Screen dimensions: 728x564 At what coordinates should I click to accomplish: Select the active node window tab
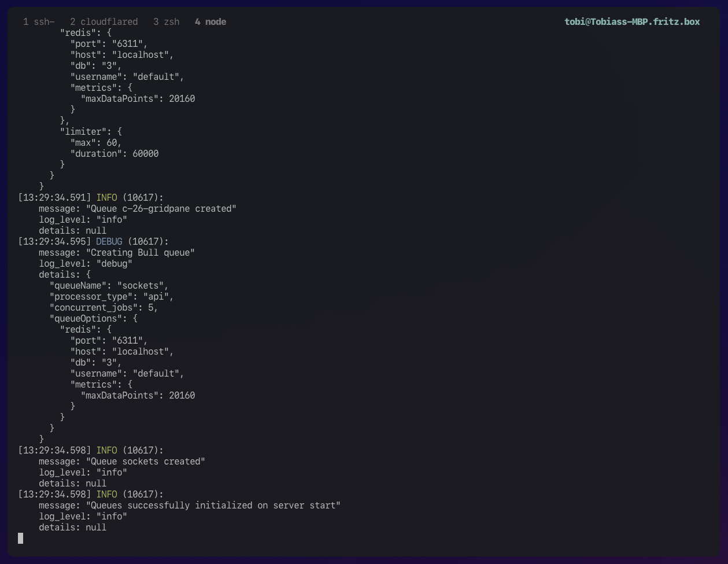click(210, 21)
